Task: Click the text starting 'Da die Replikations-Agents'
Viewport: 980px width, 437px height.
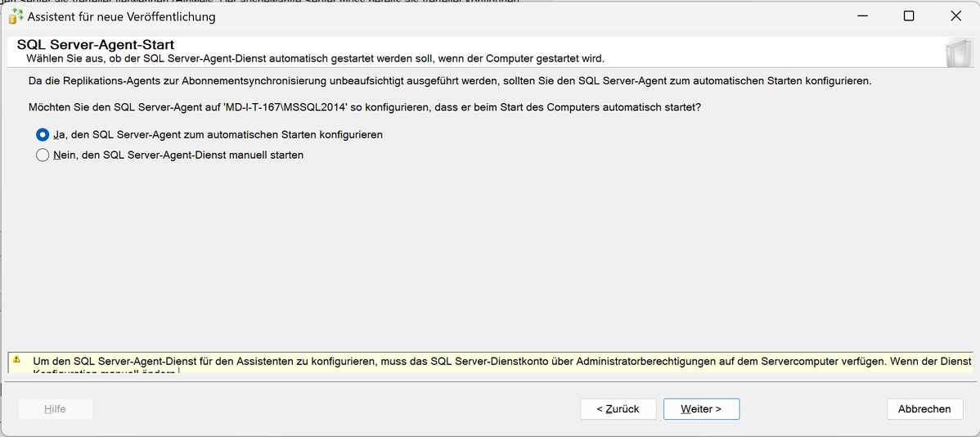Action: [450, 82]
